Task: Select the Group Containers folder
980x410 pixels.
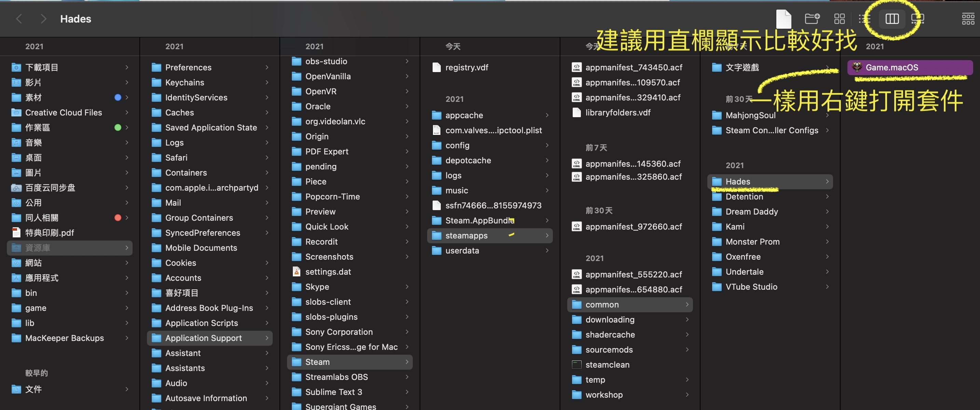Action: pyautogui.click(x=210, y=218)
